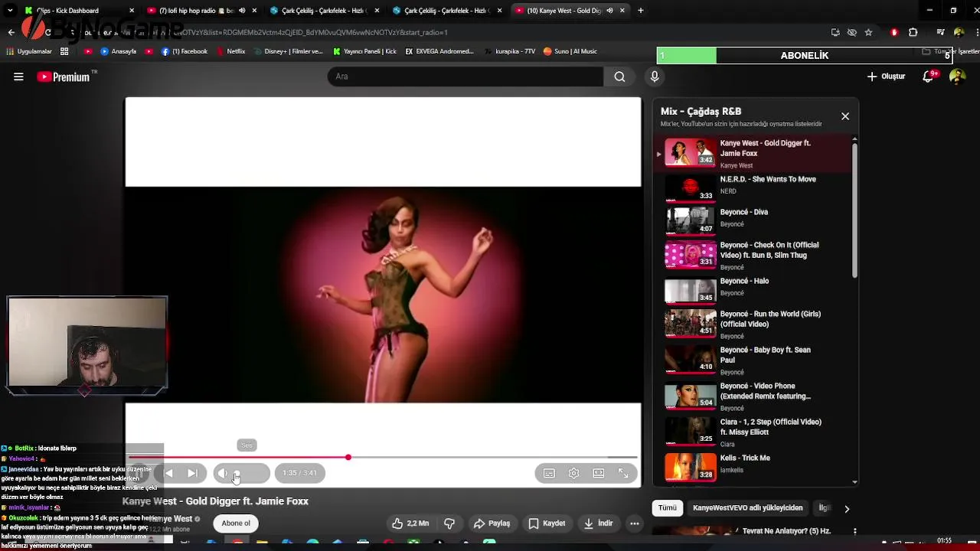Open Yayıncı Paneli | Kick bookmark
The height and width of the screenshot is (551, 980).
coord(364,51)
